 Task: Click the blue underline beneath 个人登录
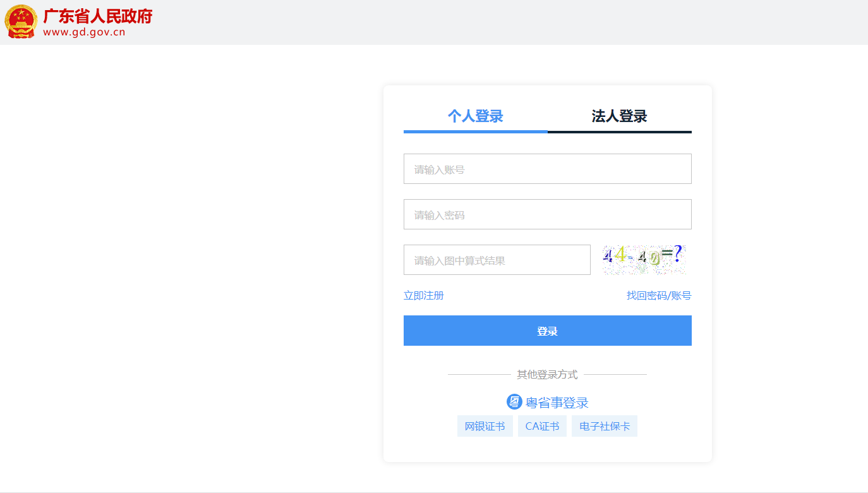click(475, 131)
